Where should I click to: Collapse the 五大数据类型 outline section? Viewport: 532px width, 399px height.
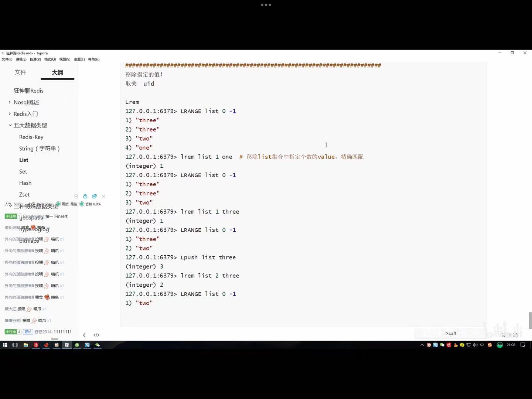pos(10,125)
